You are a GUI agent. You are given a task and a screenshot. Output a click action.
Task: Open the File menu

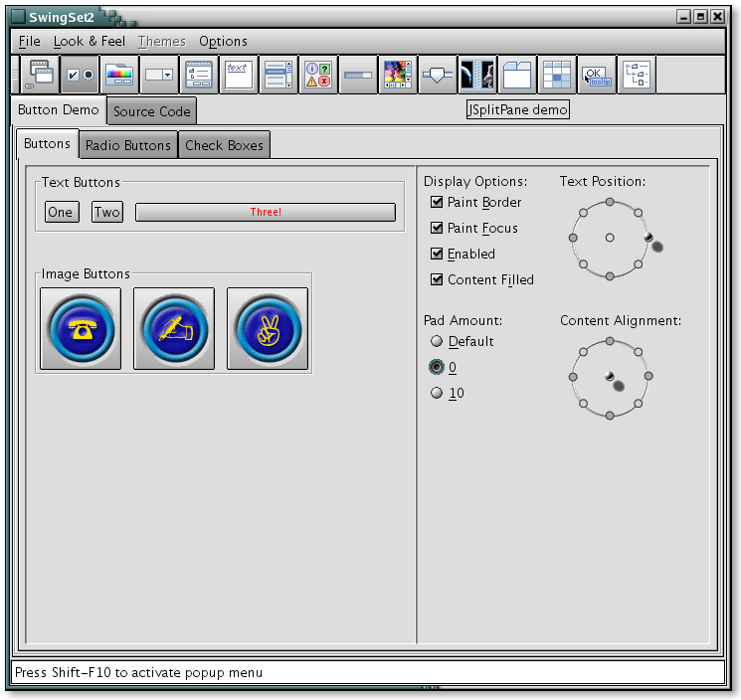tap(29, 42)
